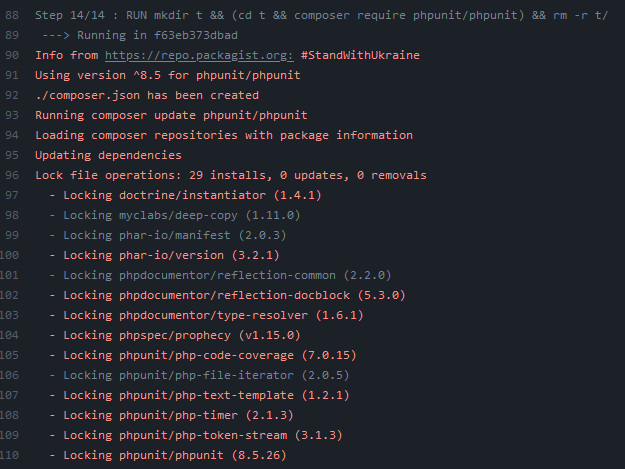This screenshot has height=469, width=625.
Task: Click 'Lock file operations: 29 installs' line
Action: point(231,175)
